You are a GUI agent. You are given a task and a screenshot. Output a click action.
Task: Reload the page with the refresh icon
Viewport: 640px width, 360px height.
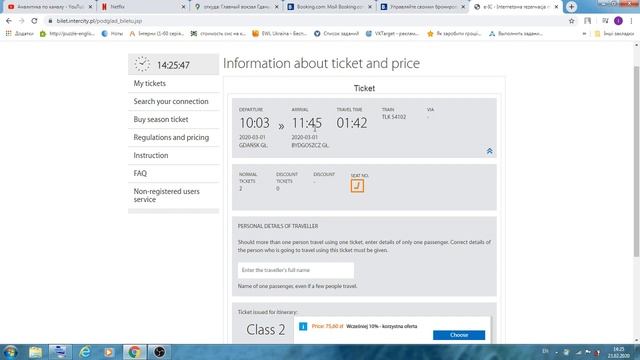34,21
